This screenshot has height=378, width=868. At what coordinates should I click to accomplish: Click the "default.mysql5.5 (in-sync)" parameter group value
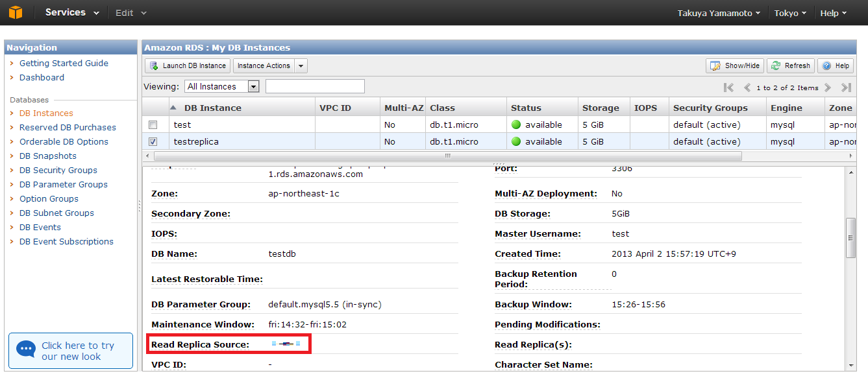325,304
